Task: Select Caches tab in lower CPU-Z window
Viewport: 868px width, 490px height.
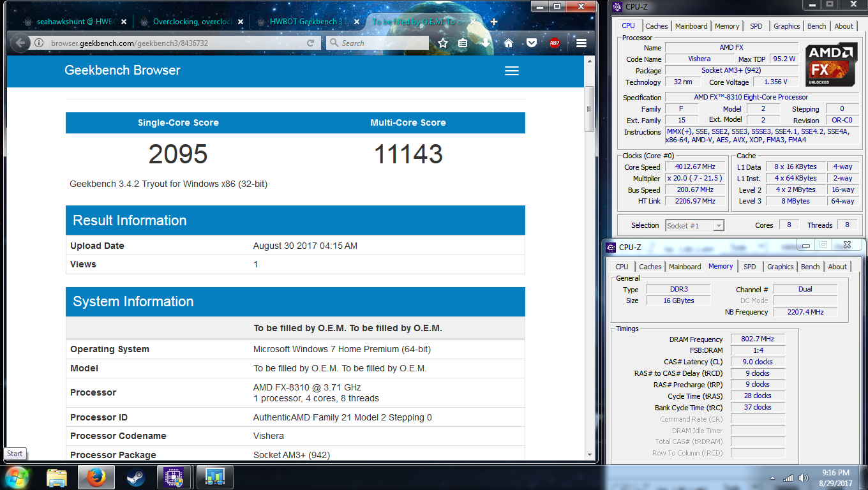Action: (650, 267)
